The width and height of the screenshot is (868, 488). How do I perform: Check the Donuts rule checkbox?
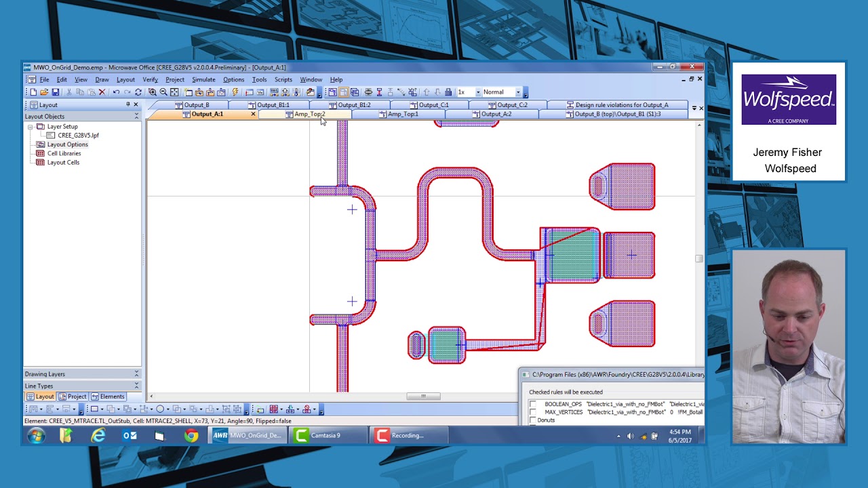533,420
